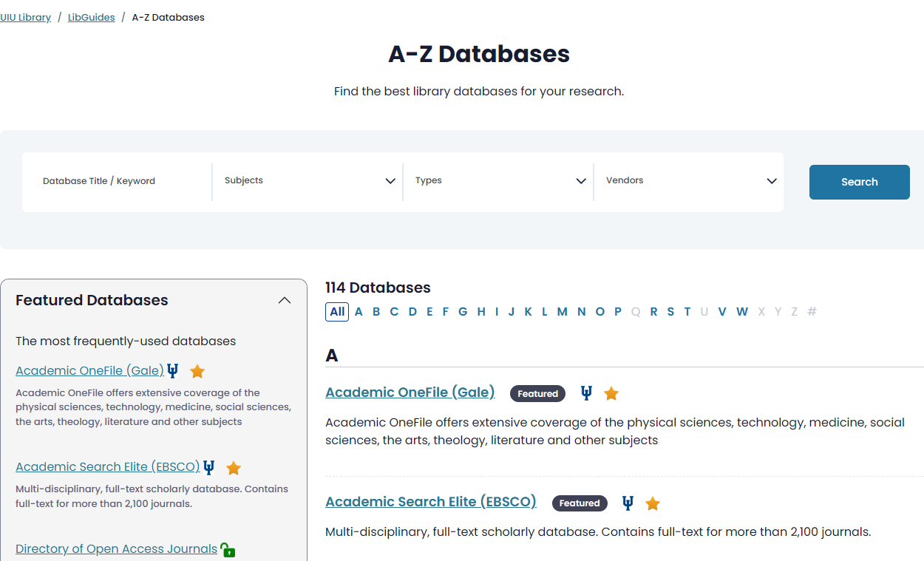Click star icon in main Academic Search Elite row

pyautogui.click(x=653, y=503)
